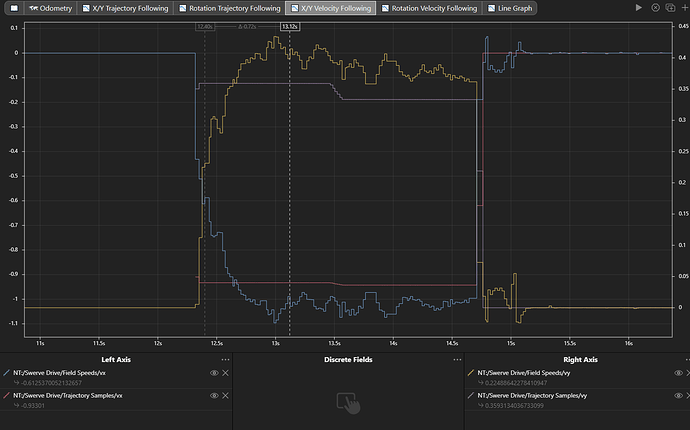Remove Field Speeds/vx from left axis
Viewport: 690px width, 430px height.
(225, 373)
